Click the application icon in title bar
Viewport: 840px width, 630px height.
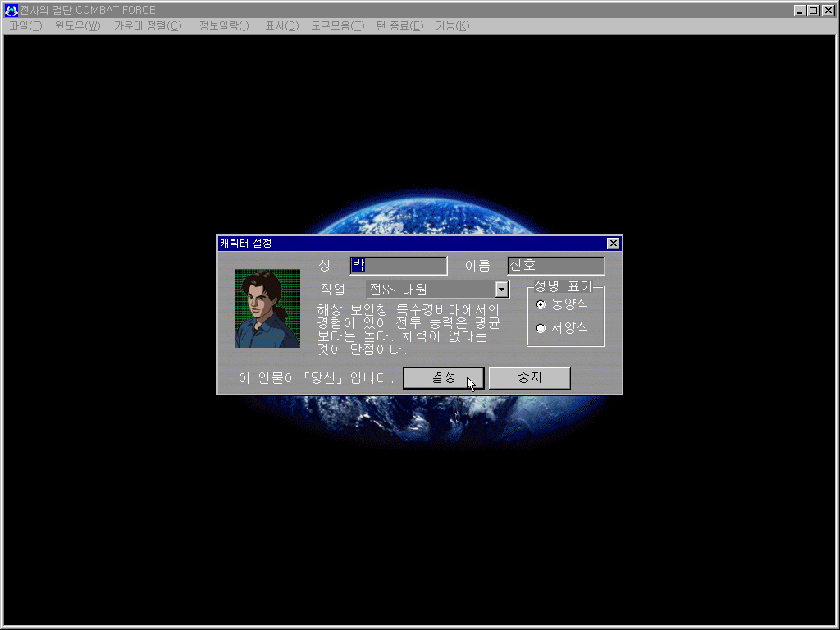point(11,10)
